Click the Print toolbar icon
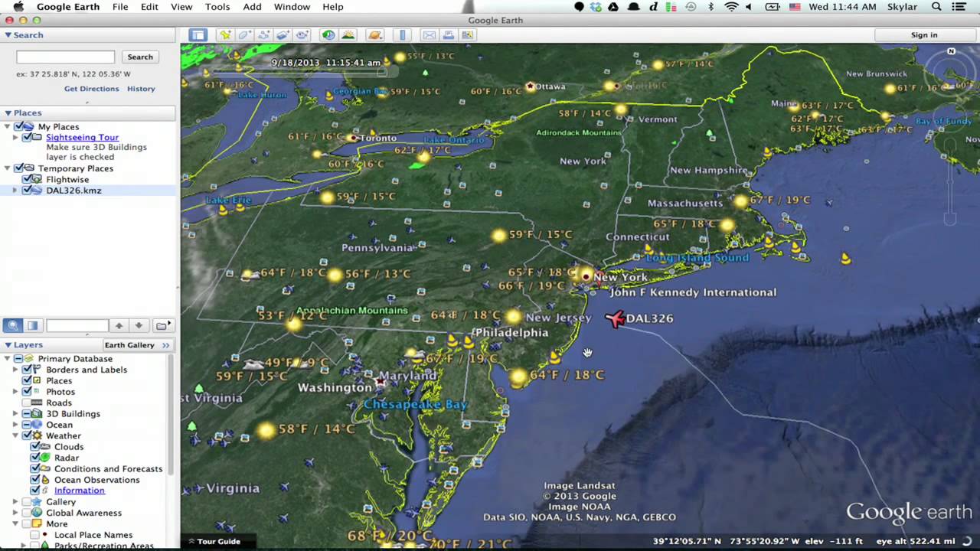Screen dimensions: 980x551 point(448,34)
